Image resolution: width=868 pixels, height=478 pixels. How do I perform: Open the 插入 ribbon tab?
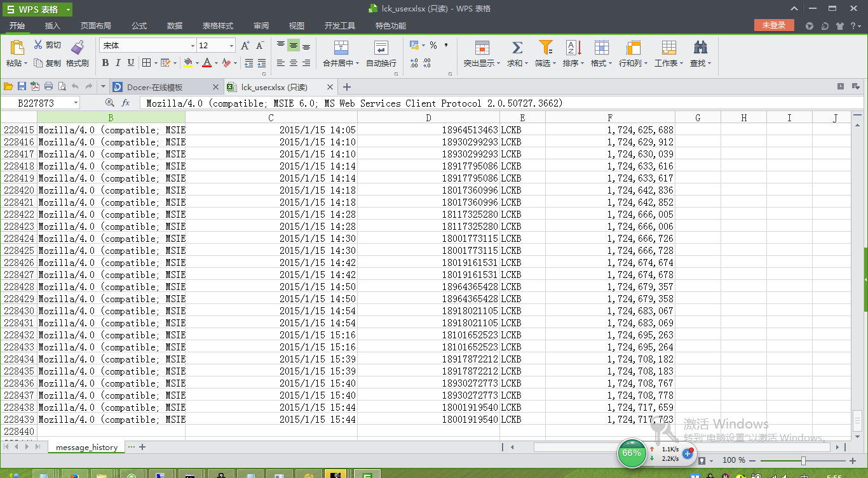[x=53, y=25]
